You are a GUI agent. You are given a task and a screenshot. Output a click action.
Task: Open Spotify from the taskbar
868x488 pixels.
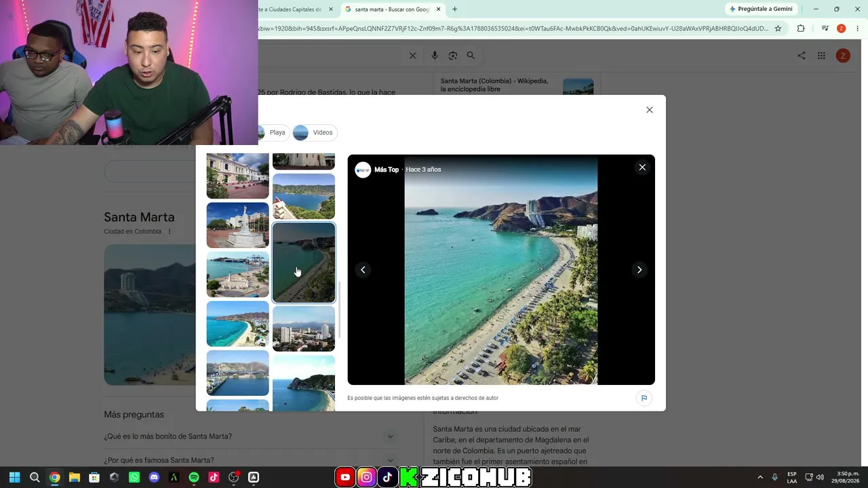(194, 477)
